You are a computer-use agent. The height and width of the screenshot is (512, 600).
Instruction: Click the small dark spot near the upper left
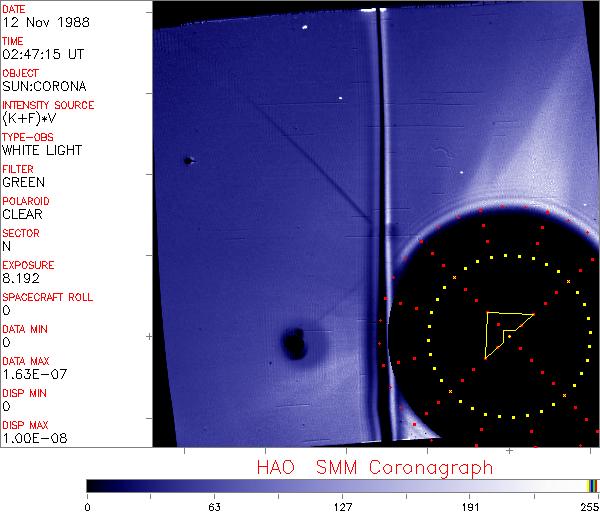187,160
